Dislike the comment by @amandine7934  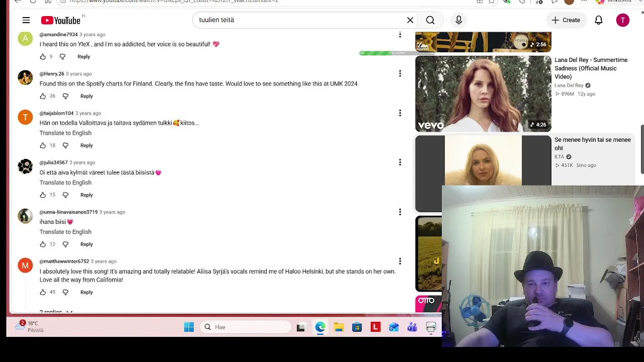point(62,57)
